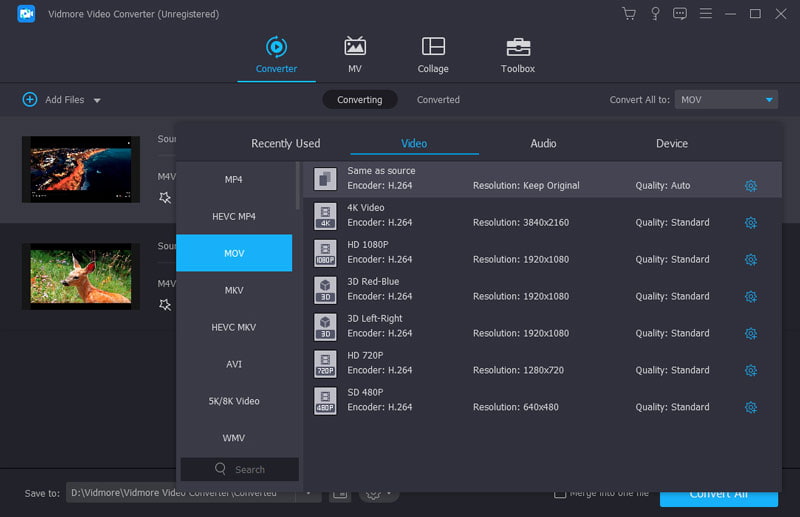The width and height of the screenshot is (800, 517).
Task: Click the Vidmore app logo
Action: (26, 14)
